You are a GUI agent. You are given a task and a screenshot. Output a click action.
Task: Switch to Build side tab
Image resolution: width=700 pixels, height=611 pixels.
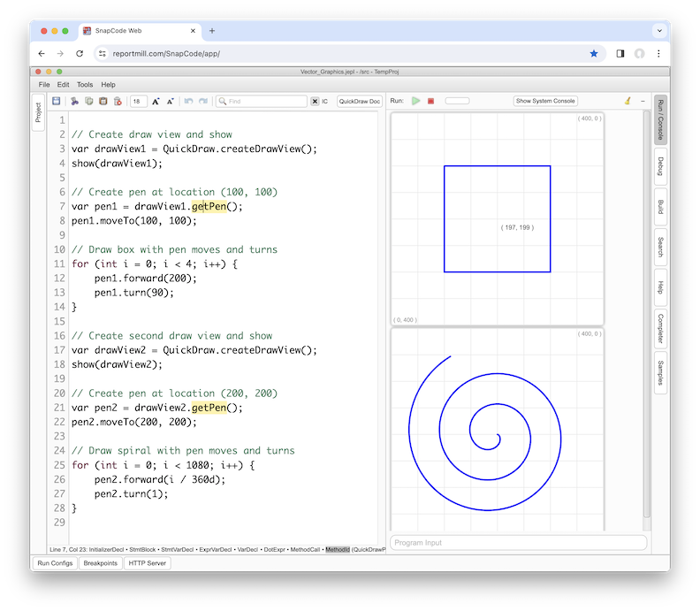(x=660, y=207)
